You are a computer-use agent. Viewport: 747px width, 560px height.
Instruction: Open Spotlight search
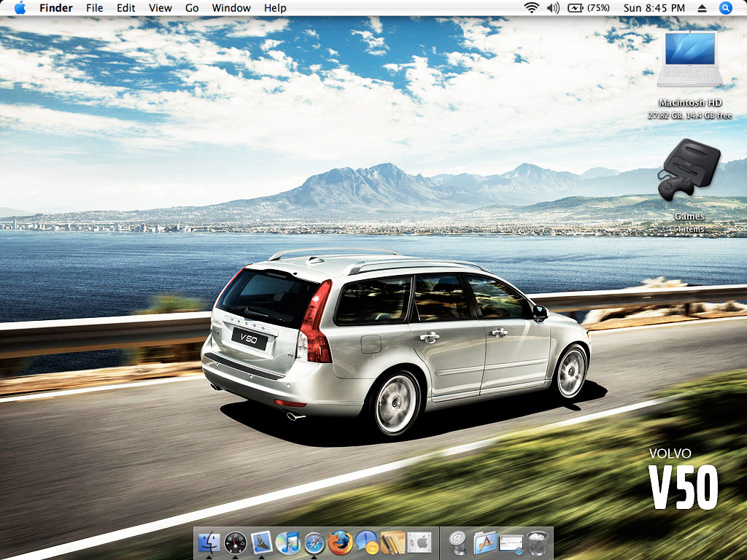pos(725,7)
